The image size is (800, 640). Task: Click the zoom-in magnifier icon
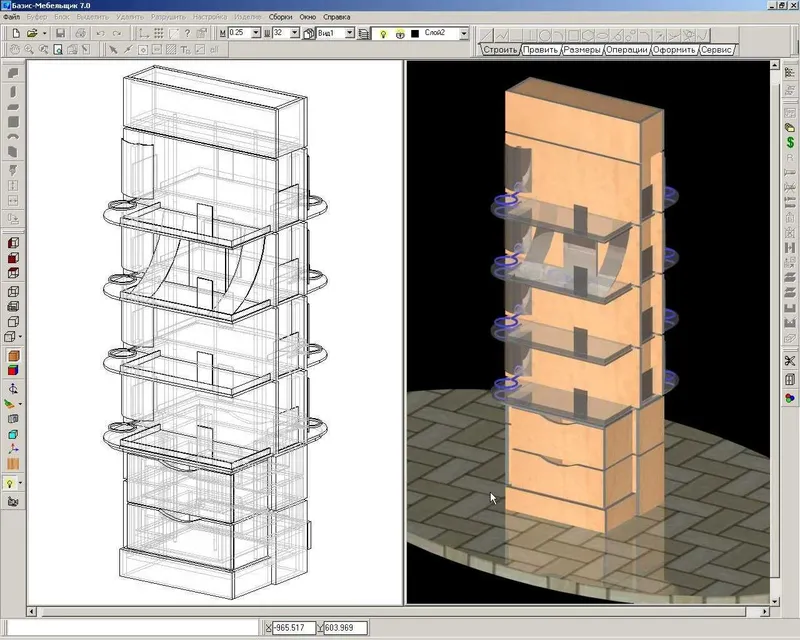29,50
